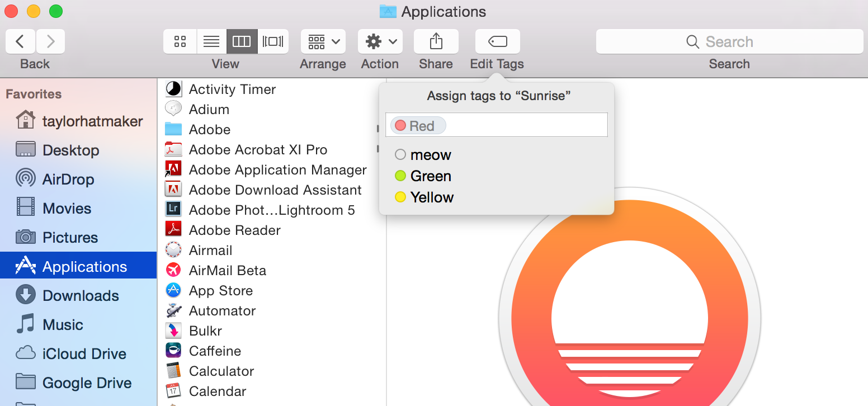Open Google Drive in sidebar
Viewport: 868px width, 406px height.
[x=79, y=383]
